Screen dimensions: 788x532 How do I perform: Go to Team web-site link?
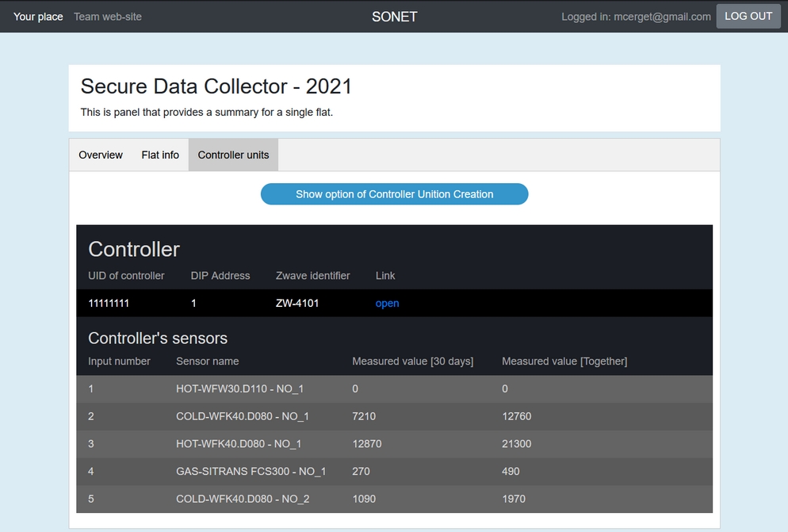point(108,17)
